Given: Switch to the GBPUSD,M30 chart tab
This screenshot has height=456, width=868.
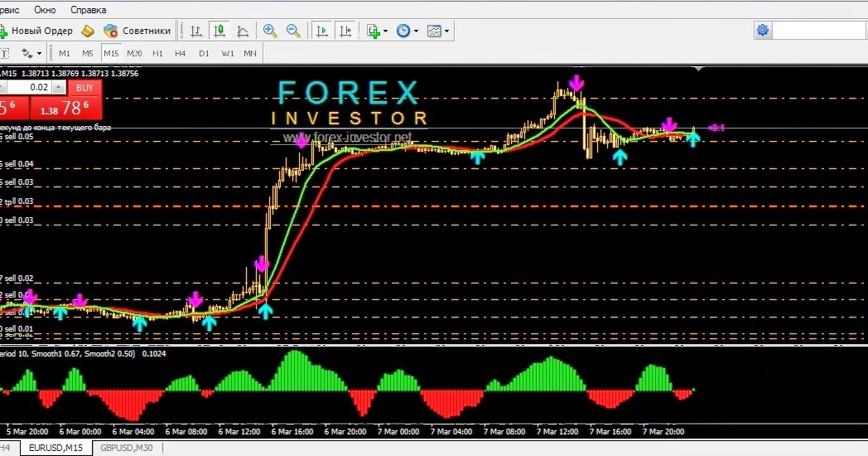Looking at the screenshot, I should (126, 448).
